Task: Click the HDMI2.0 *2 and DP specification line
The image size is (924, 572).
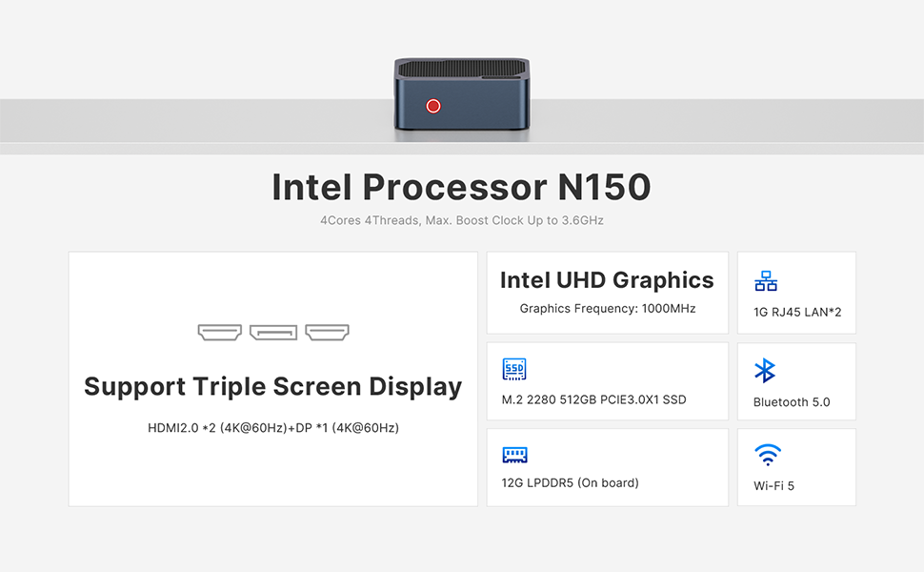Action: [x=273, y=428]
